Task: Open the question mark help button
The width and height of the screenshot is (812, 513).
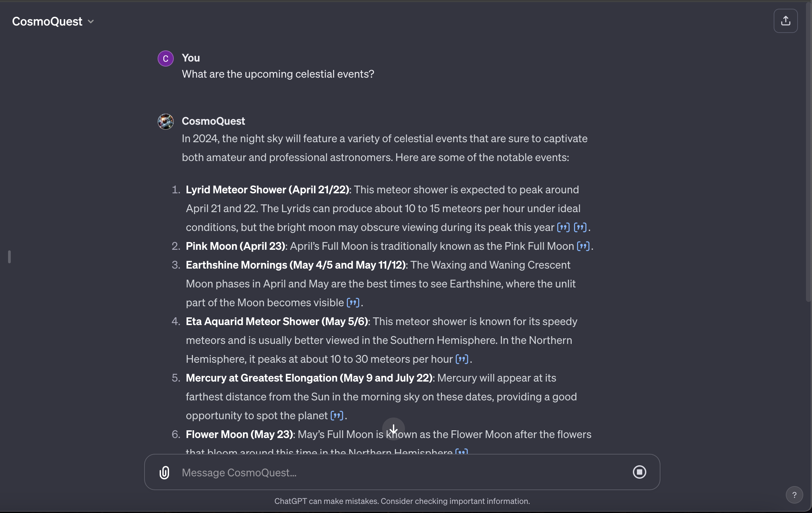Action: pos(794,495)
